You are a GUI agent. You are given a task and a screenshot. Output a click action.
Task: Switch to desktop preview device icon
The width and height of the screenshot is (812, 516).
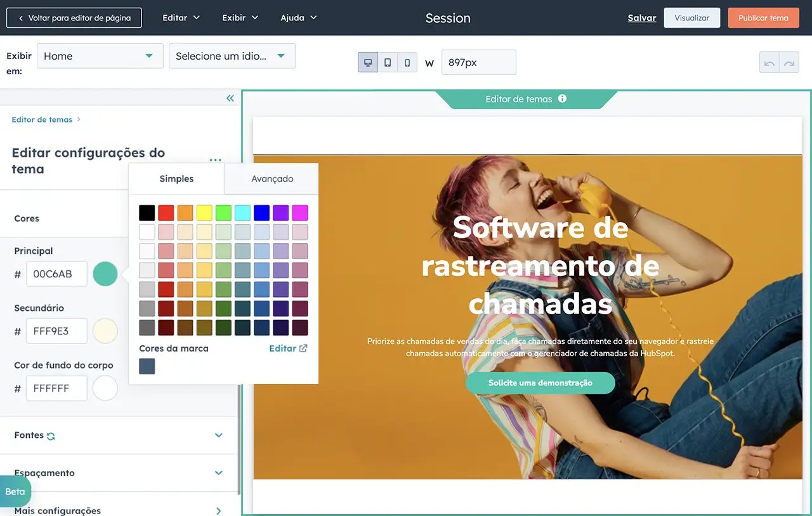pyautogui.click(x=368, y=62)
